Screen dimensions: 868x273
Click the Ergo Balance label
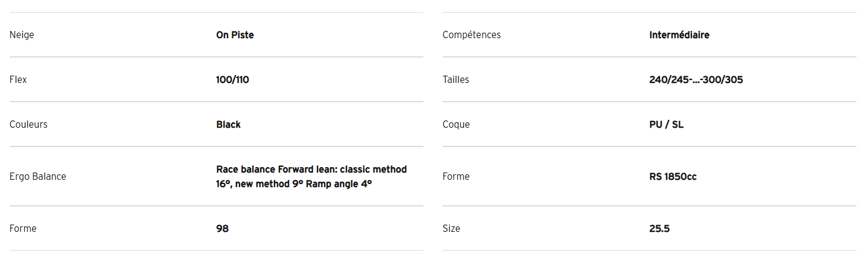point(38,177)
